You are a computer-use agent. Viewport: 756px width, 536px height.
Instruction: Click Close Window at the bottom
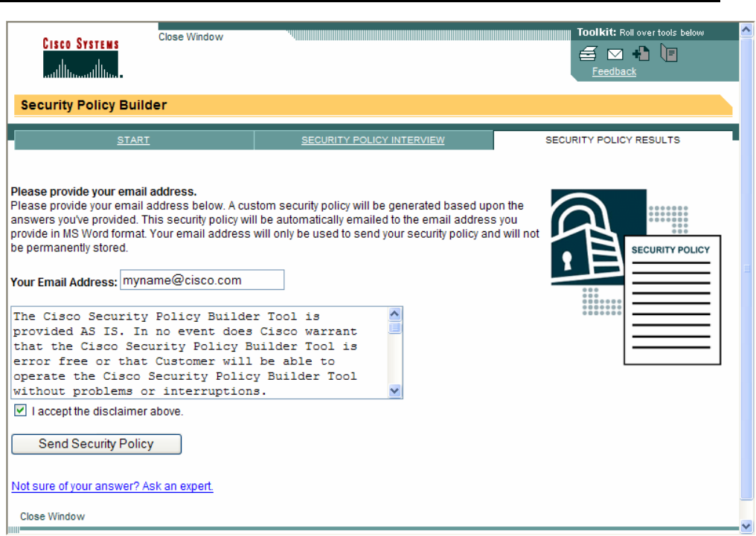(52, 516)
